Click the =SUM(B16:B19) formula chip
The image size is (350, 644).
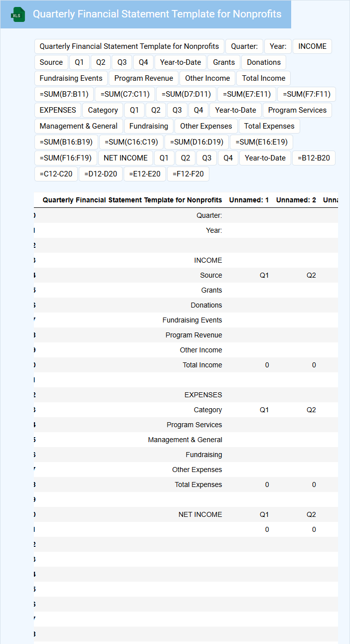[x=66, y=142]
